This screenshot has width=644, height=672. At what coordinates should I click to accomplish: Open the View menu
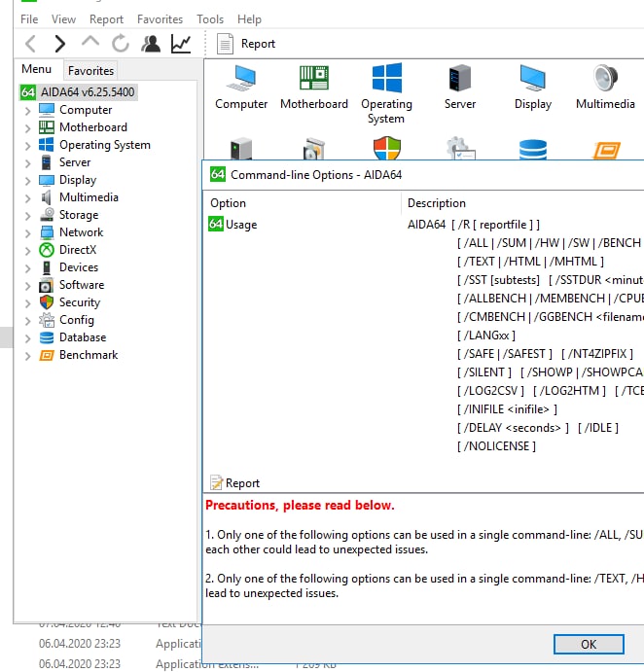tap(63, 19)
